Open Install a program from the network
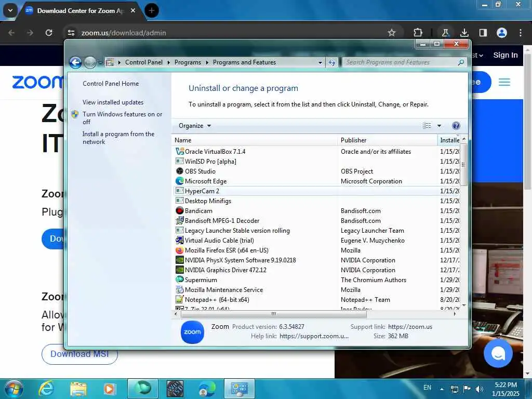The height and width of the screenshot is (399, 532). click(x=118, y=138)
